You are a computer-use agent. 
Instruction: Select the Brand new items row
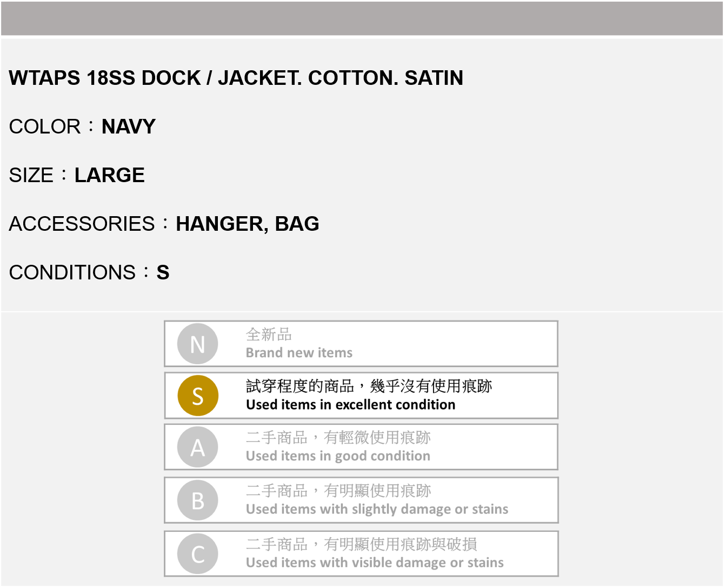point(361,344)
